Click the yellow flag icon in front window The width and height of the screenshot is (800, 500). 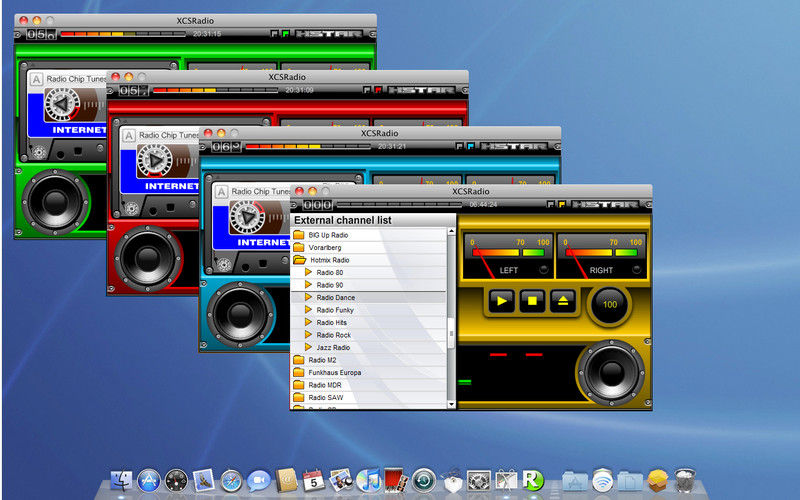tap(561, 205)
